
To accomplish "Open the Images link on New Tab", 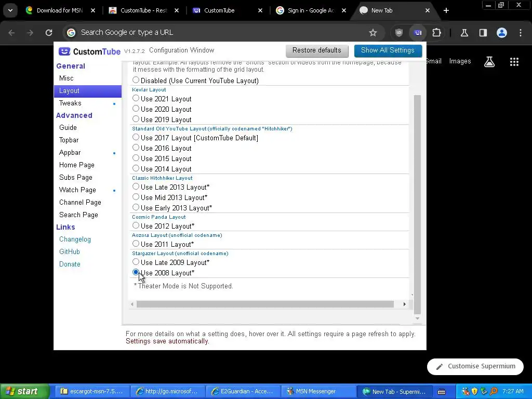I will tap(460, 61).
